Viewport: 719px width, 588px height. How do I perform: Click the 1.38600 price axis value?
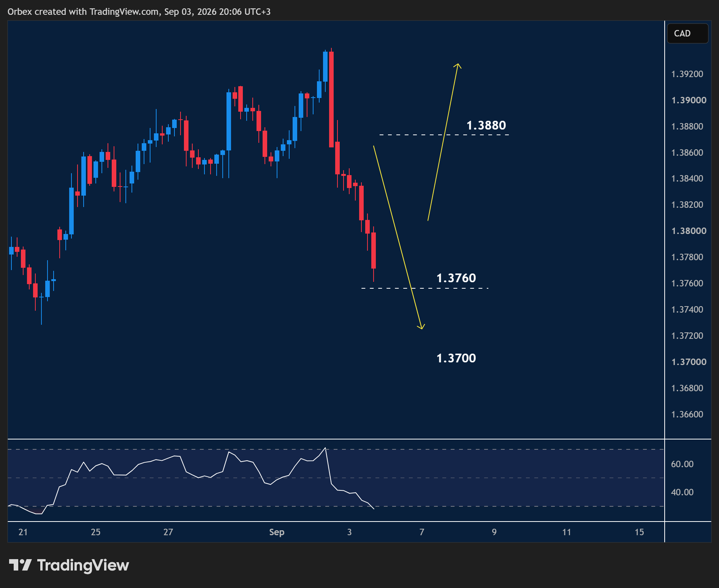coord(687,153)
